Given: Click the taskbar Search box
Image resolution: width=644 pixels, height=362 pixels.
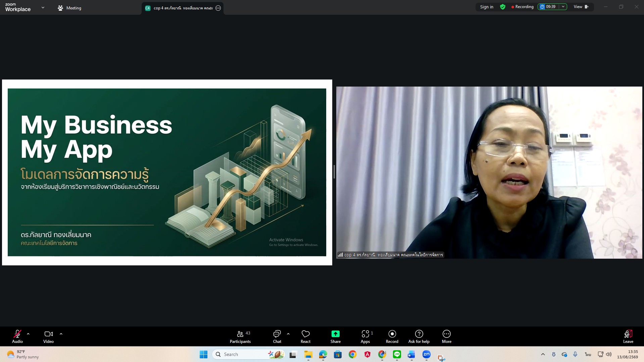Looking at the screenshot, I should 249,354.
